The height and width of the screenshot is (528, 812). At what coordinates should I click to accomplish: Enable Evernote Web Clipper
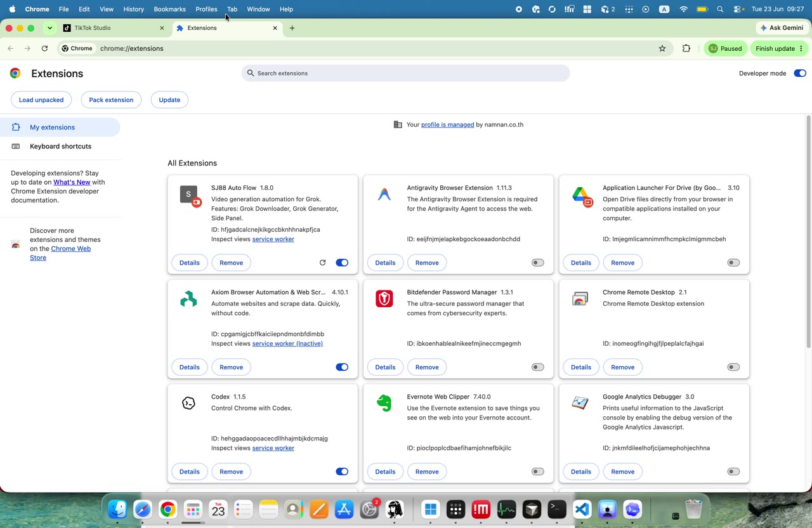(537, 472)
